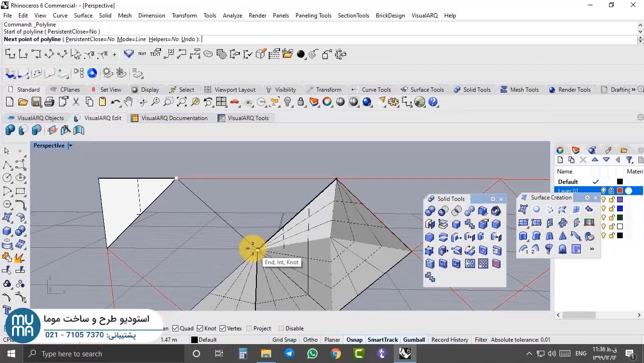Toggle Gumball in the status bar
This screenshot has height=363, width=644.
pos(414,339)
